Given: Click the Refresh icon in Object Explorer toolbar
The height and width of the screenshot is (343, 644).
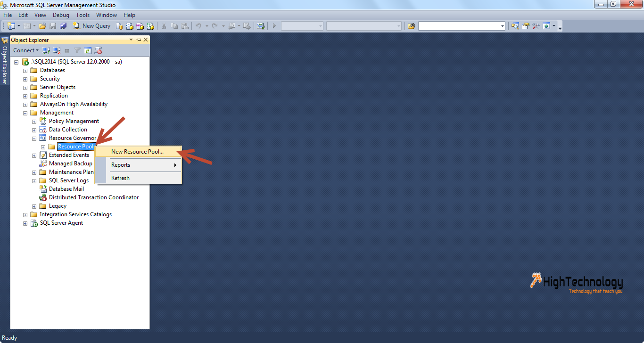Looking at the screenshot, I should [x=87, y=50].
